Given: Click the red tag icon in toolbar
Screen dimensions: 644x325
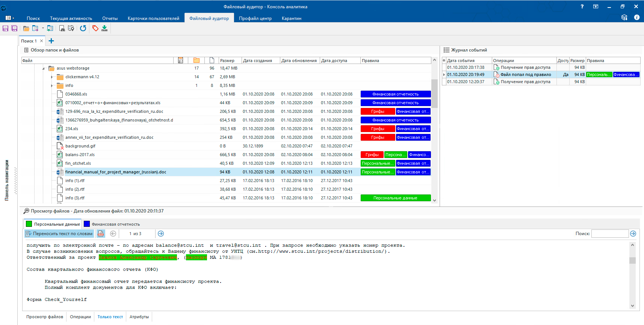Looking at the screenshot, I should [95, 28].
